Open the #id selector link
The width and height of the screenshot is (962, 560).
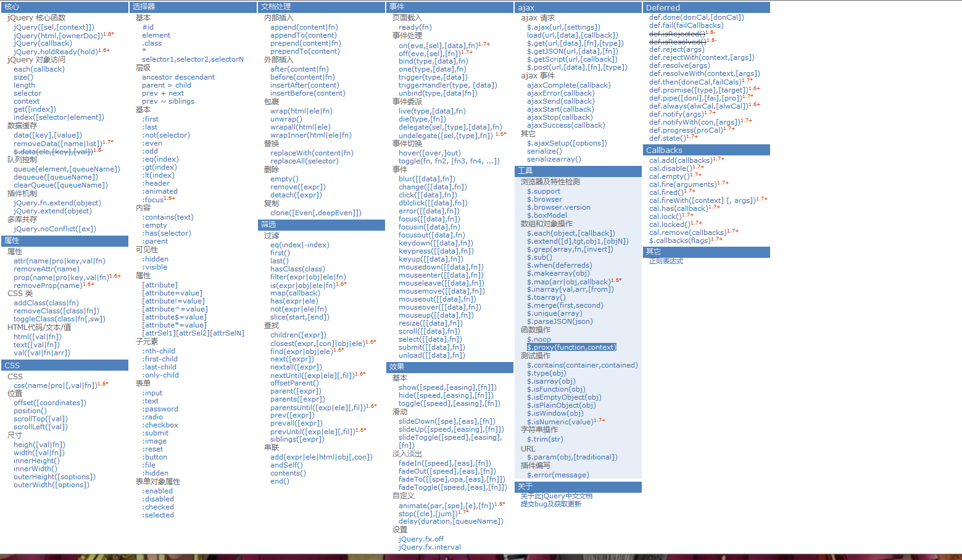(x=148, y=27)
